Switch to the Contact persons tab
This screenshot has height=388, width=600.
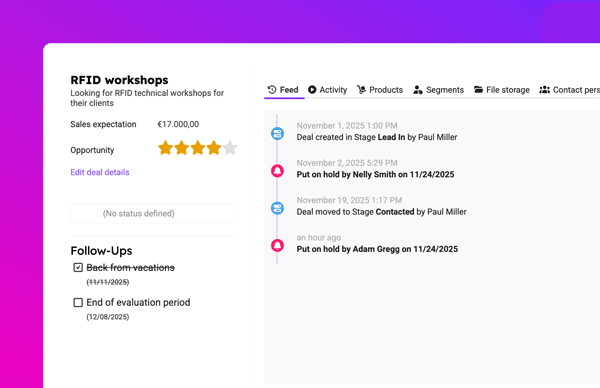click(x=569, y=90)
